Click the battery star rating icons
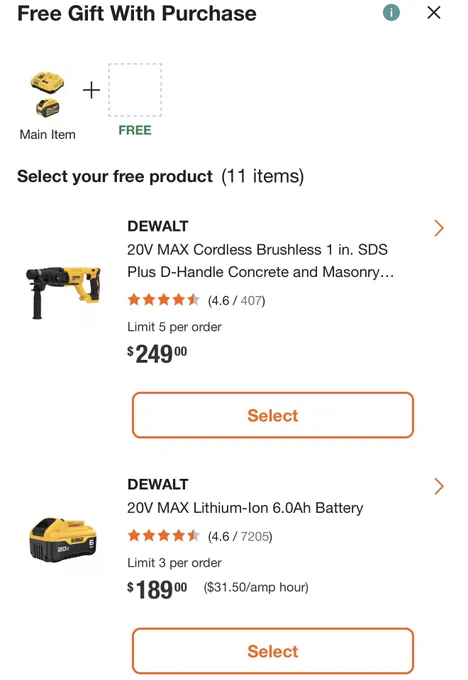 point(164,536)
